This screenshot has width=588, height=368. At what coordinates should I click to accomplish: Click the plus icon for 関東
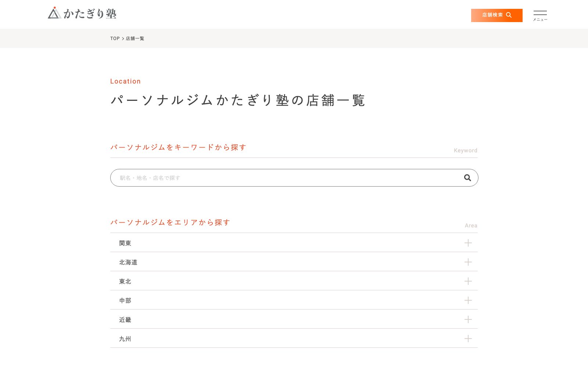(468, 243)
